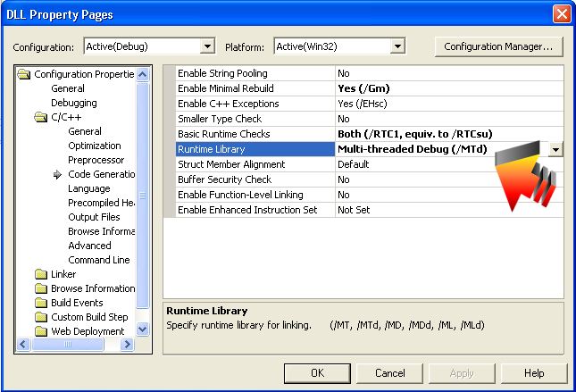Open the Command Line property page

click(x=98, y=260)
